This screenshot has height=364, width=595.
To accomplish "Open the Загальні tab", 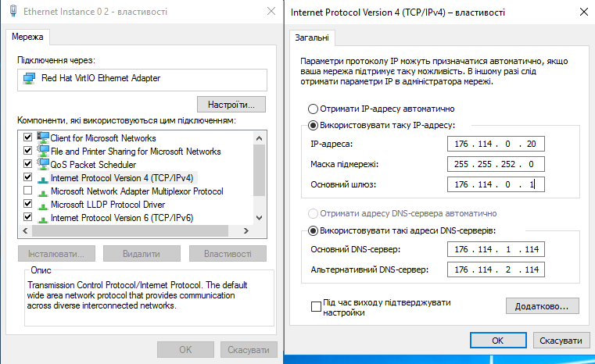I will tap(312, 37).
